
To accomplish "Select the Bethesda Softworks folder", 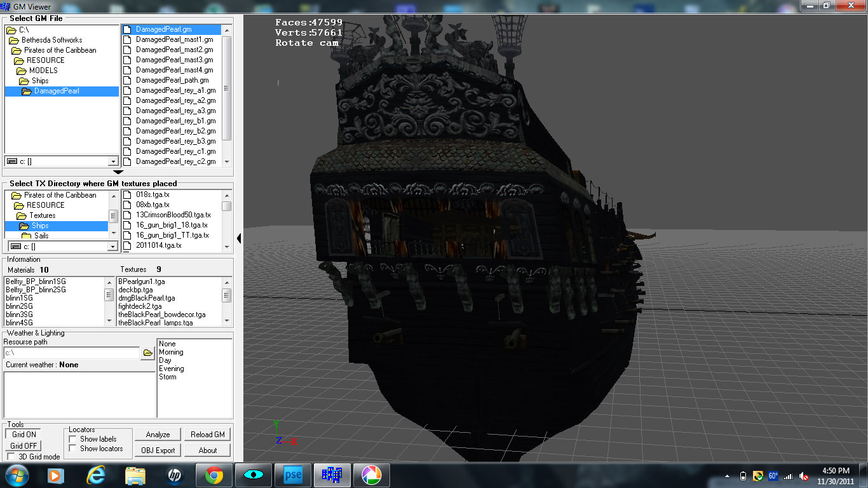I will (x=51, y=40).
